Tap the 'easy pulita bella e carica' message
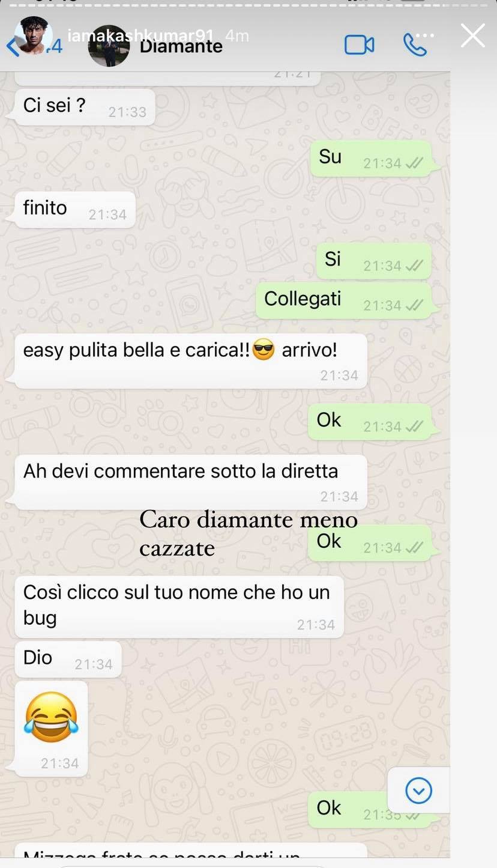 click(190, 360)
